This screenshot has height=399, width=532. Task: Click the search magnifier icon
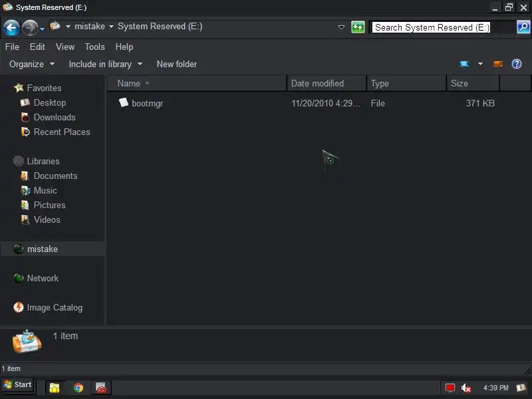[x=523, y=27]
